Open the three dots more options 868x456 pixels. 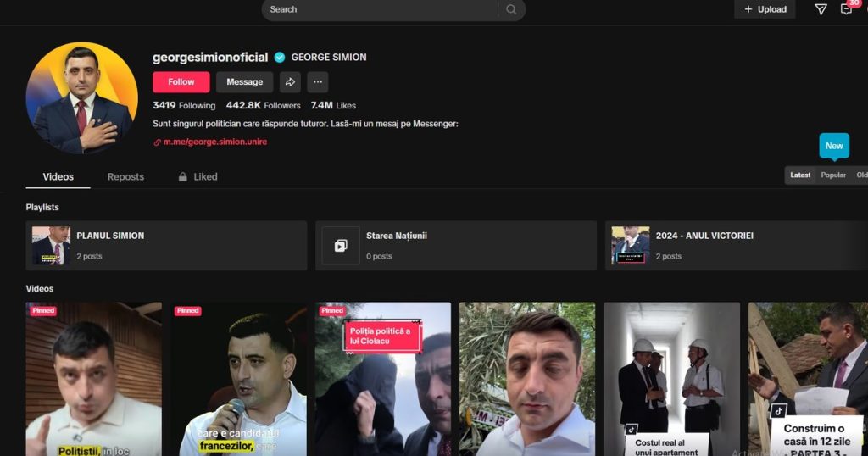(318, 82)
